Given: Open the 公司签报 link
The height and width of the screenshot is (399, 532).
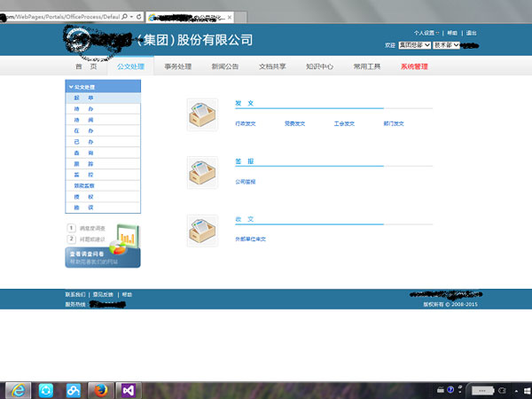Looking at the screenshot, I should (x=245, y=181).
